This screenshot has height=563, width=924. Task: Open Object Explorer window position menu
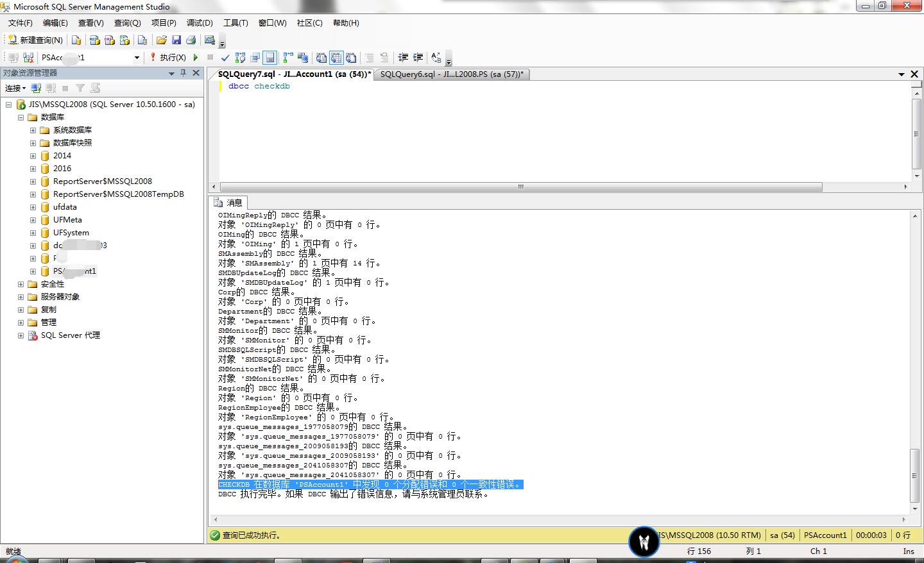[171, 73]
